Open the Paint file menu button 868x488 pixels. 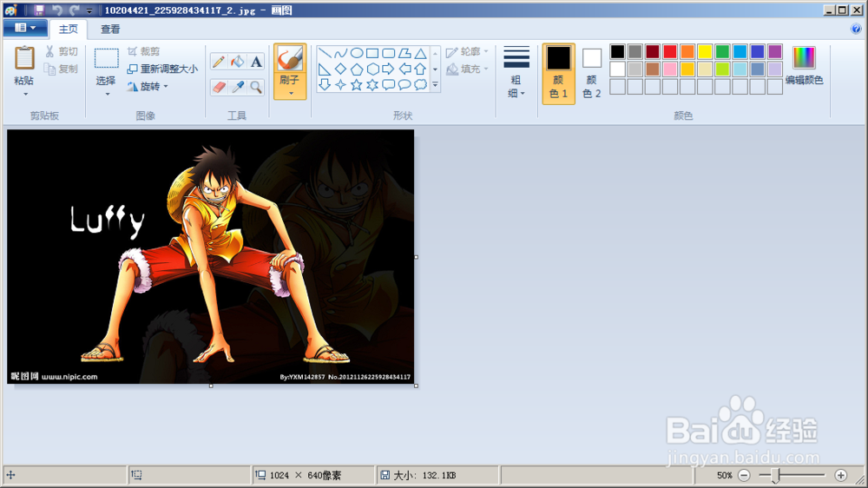point(24,28)
